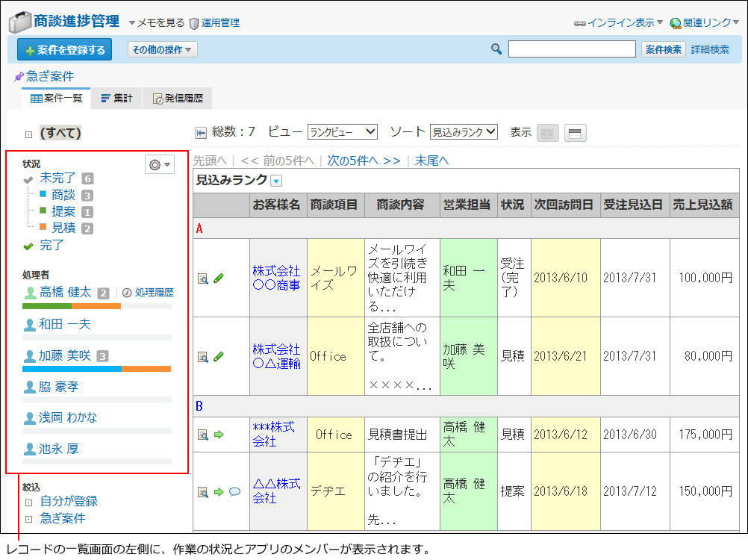The height and width of the screenshot is (560, 748).
Task: Open インライン表示 dropdown
Action: point(618,23)
